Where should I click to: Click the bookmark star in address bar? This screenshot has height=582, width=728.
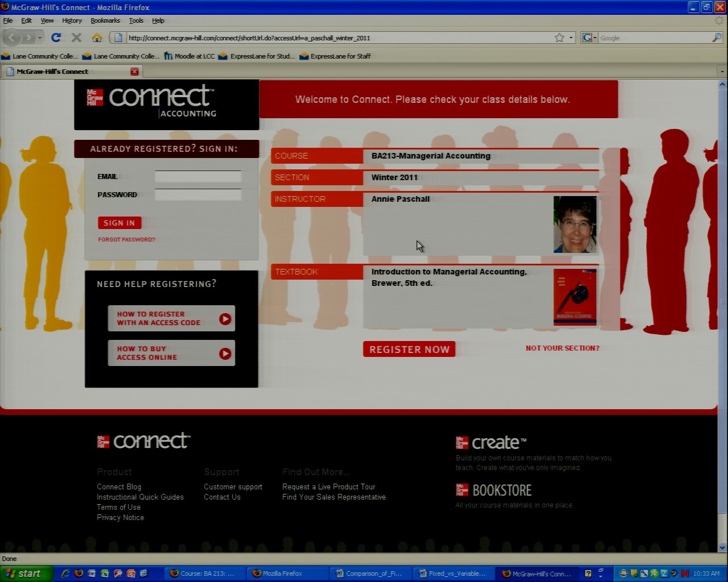click(559, 38)
